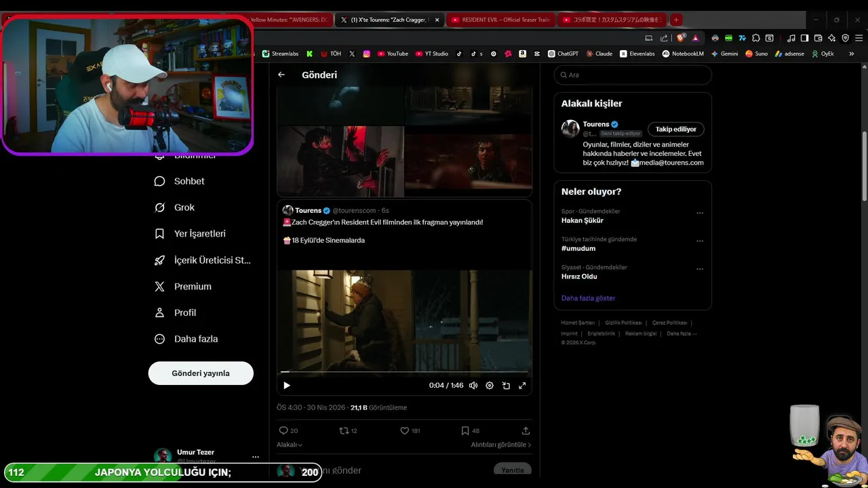Open Alıntıları görüntüle link
Viewport: 868px width, 488px height.
tap(501, 445)
